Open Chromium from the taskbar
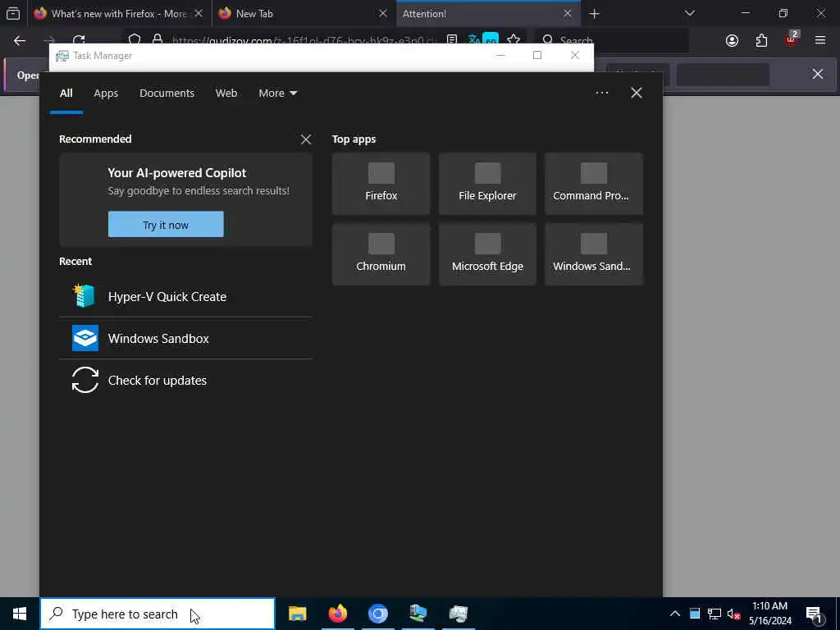Image resolution: width=840 pixels, height=630 pixels. pyautogui.click(x=377, y=614)
